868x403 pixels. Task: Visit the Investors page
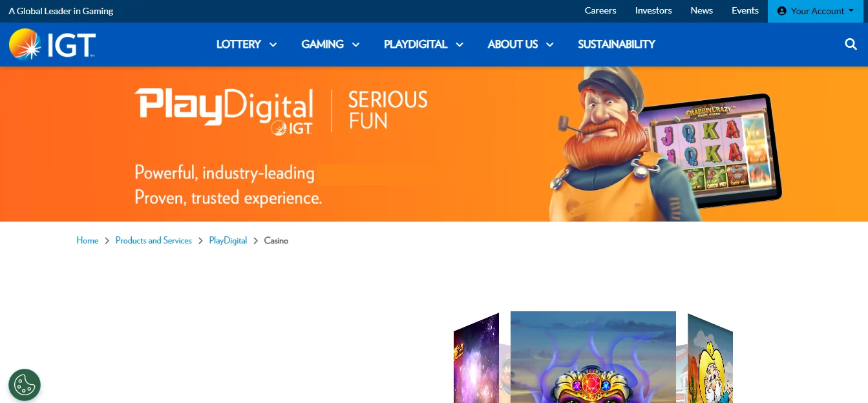click(653, 10)
